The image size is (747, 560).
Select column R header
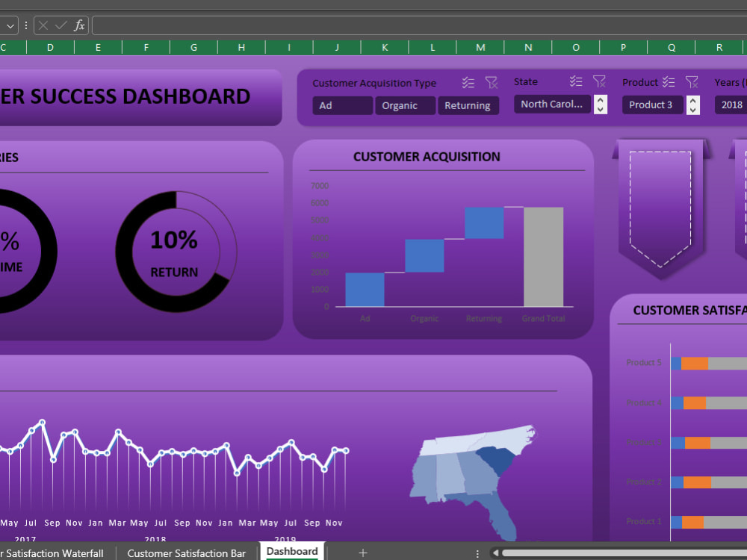click(719, 47)
